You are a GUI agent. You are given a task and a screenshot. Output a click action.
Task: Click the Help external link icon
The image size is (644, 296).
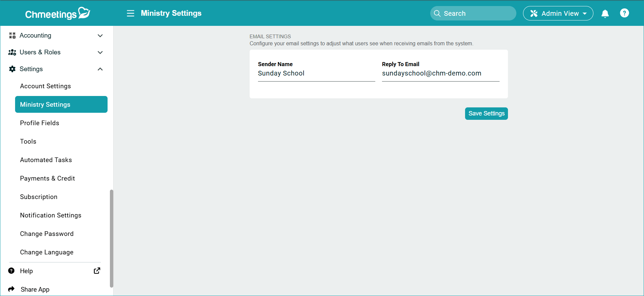[97, 271]
